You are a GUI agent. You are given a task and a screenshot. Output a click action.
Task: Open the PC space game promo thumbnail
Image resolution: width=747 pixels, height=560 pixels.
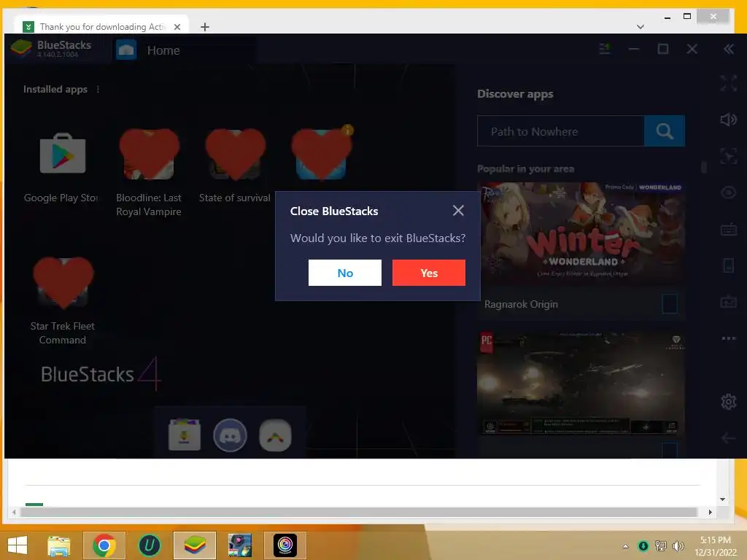tap(581, 384)
